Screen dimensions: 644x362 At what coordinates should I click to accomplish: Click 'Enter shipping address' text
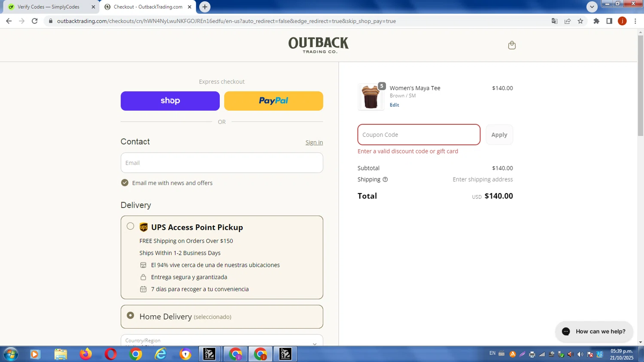[483, 180]
